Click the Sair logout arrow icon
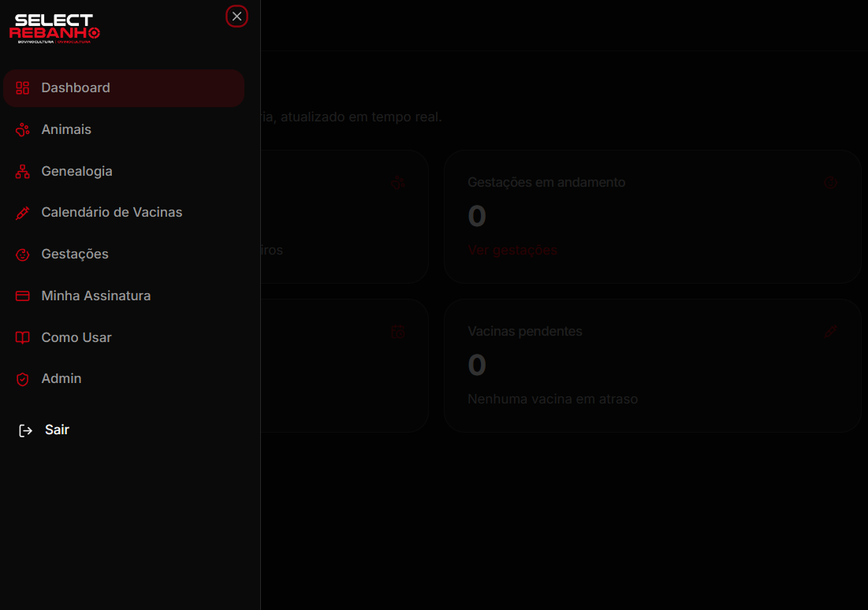 [x=25, y=430]
